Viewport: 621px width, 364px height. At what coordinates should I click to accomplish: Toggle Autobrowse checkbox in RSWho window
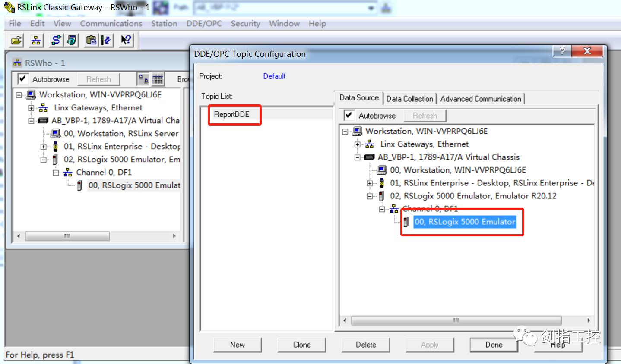(x=23, y=79)
